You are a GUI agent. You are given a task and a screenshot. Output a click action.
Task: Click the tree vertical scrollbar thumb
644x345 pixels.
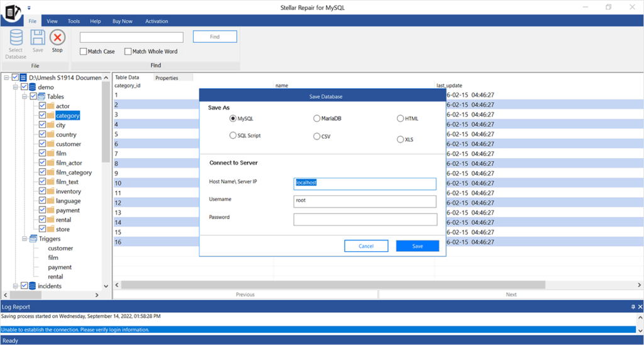(x=106, y=122)
